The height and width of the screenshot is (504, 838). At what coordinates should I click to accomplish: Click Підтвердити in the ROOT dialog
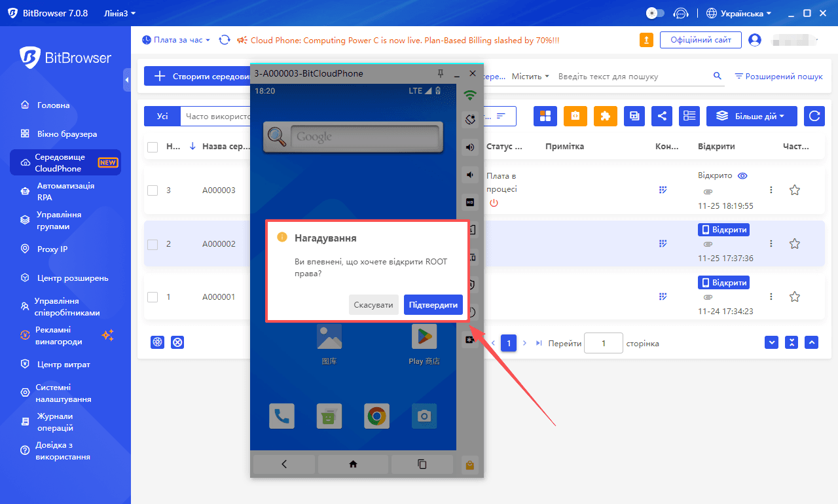tap(433, 305)
